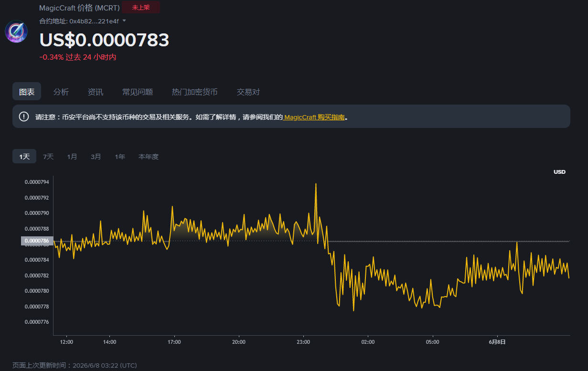Switch chart to 1年 range
Viewport: 588px width, 371px height.
[x=120, y=157]
